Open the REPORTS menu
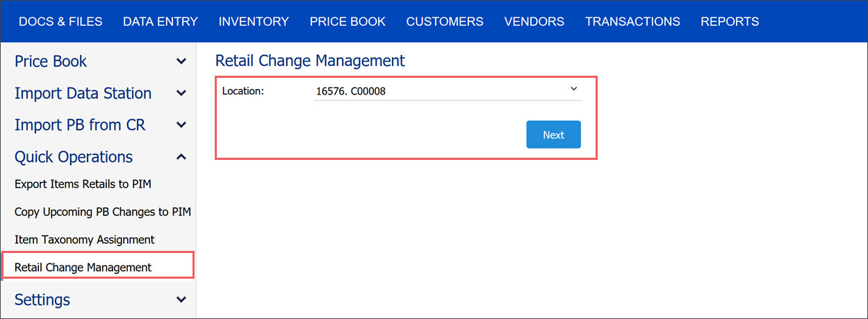 (x=730, y=22)
